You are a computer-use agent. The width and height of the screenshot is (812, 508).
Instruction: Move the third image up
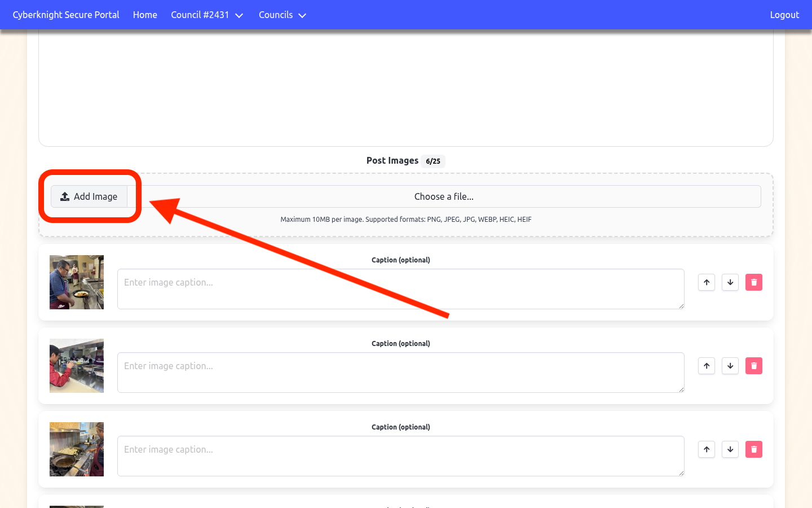[x=707, y=449]
